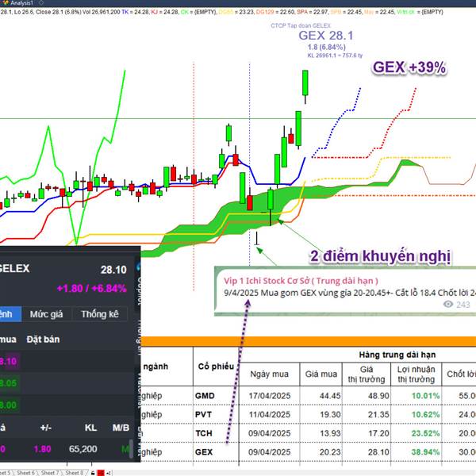Image resolution: width=476 pixels, height=476 pixels.
Task: Click the Hàng trung dài hạn heading
Action: point(397,355)
